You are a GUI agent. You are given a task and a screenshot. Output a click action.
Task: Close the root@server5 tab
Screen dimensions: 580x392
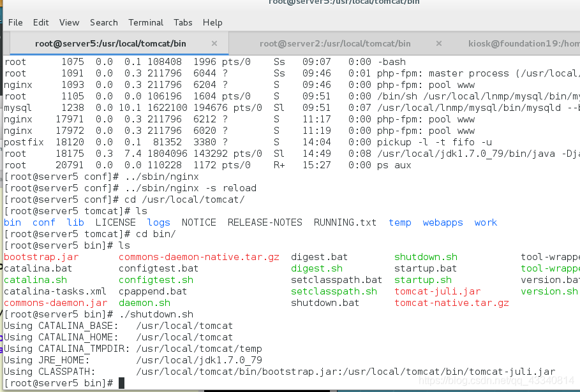click(x=214, y=43)
